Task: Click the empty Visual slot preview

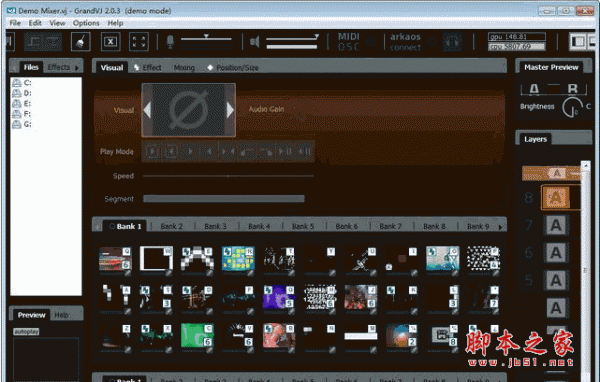Action: tap(189, 110)
